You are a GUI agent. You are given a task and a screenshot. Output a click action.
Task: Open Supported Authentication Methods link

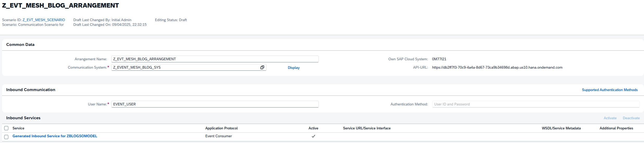tap(610, 90)
